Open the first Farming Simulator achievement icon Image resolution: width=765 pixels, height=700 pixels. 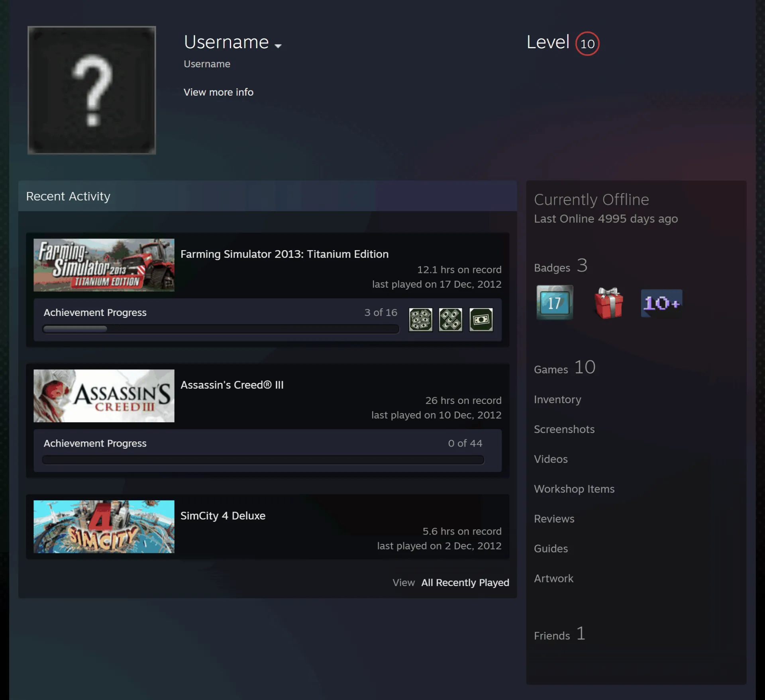(x=420, y=320)
